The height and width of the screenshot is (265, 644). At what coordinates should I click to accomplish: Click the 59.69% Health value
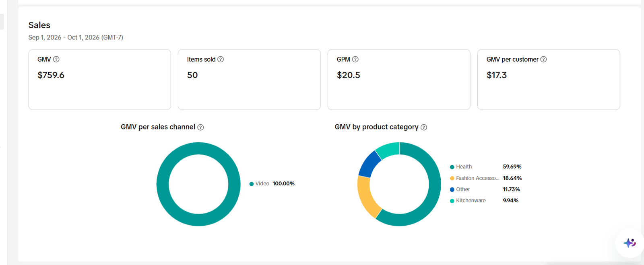[x=512, y=166]
